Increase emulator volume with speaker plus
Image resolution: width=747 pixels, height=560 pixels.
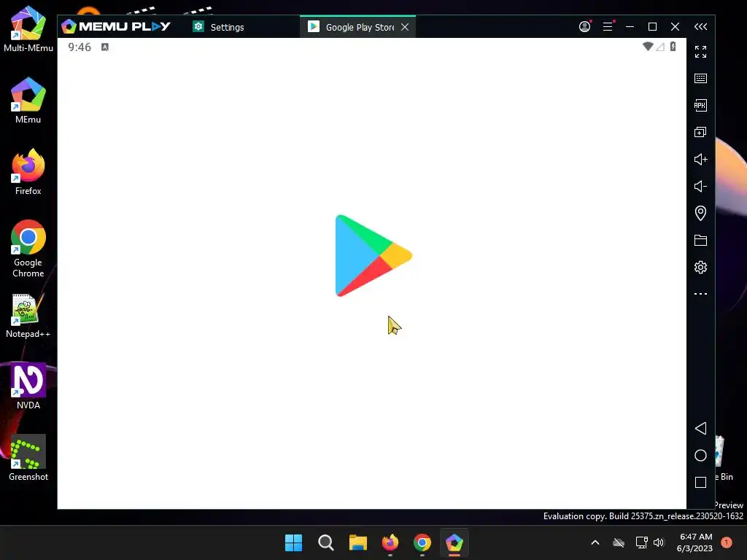tap(700, 159)
